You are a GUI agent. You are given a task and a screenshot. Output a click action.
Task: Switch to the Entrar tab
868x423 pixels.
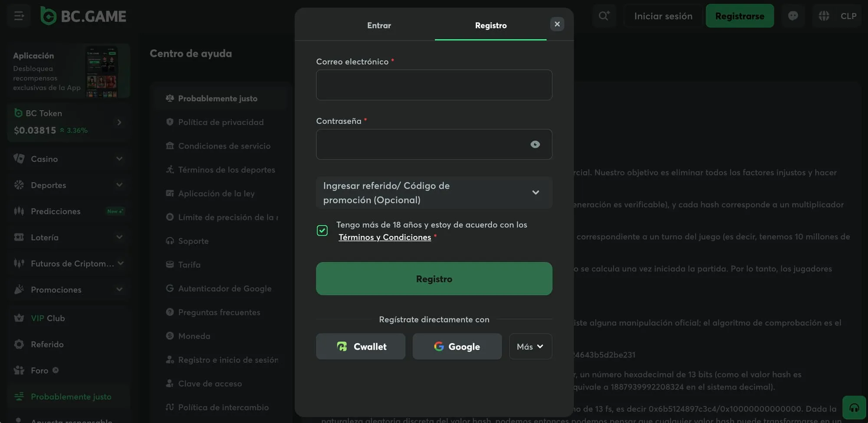coord(379,25)
